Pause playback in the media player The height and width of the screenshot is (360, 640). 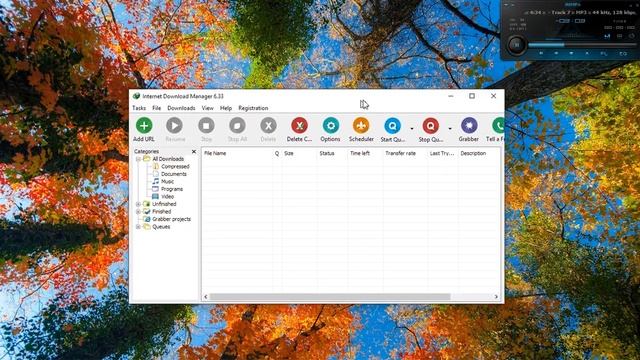coord(516,44)
